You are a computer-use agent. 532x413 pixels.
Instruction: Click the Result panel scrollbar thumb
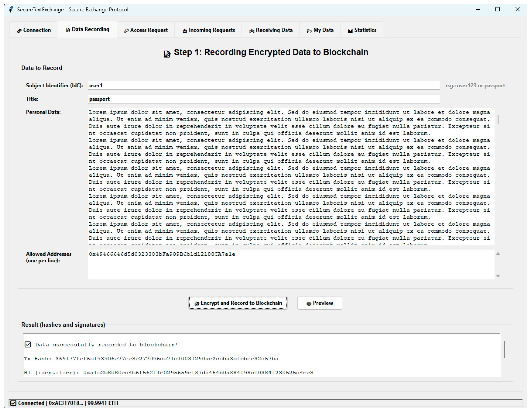click(505, 349)
